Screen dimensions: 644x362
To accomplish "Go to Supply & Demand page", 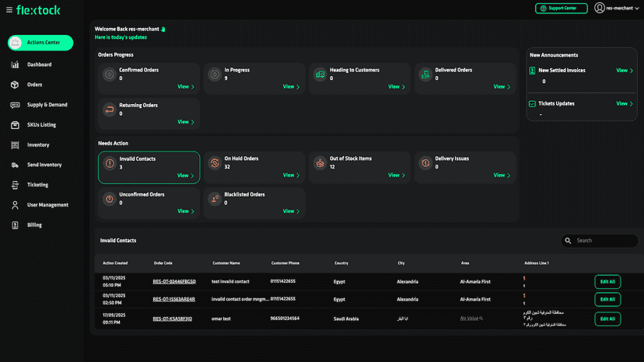I will pyautogui.click(x=47, y=105).
